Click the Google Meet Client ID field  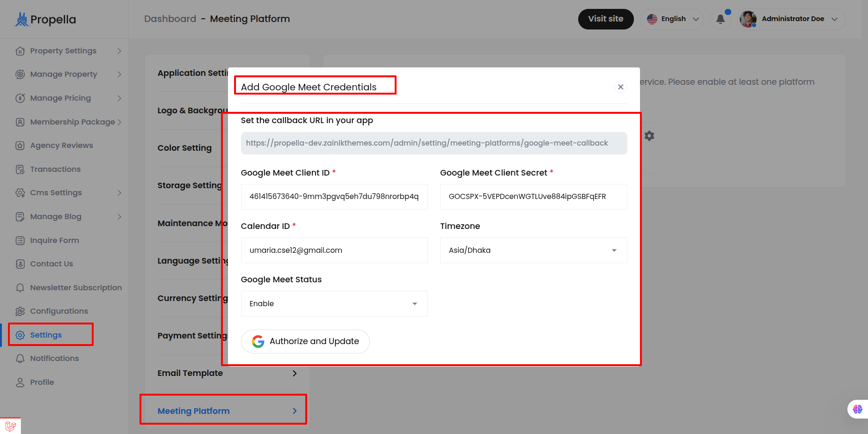pos(334,197)
